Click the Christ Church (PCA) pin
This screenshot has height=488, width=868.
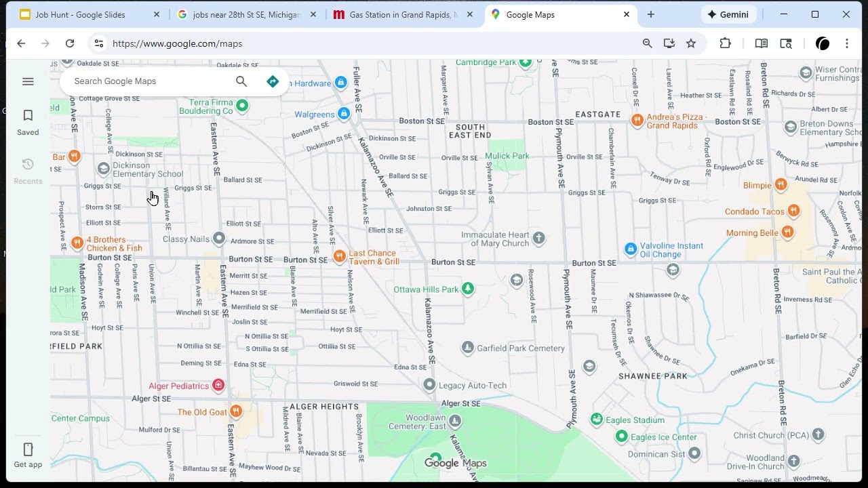click(x=818, y=434)
